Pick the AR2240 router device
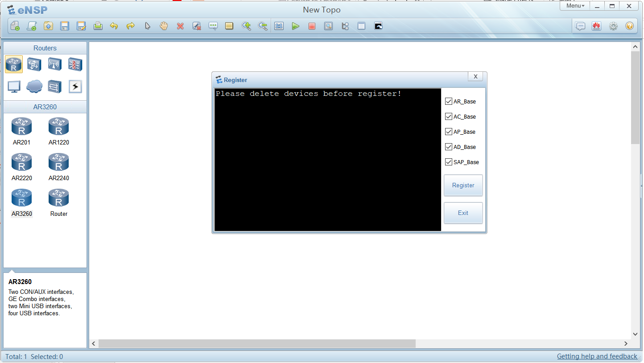 pos(58,167)
